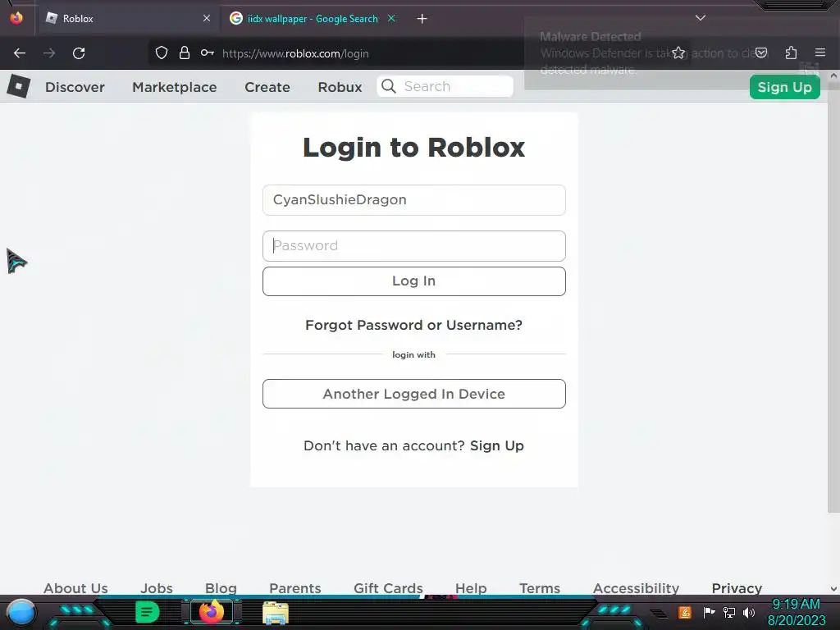Close the Roblox tab
Viewport: 840px width, 630px height.
[x=207, y=18]
